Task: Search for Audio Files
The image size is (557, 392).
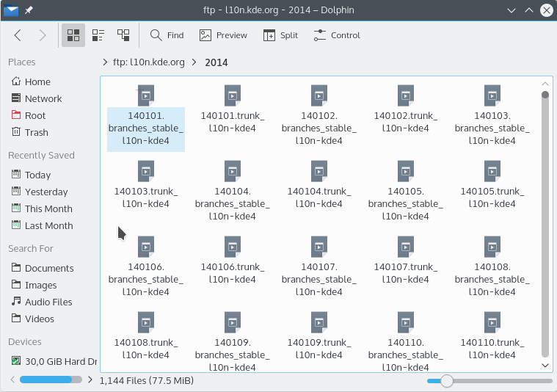Action: pyautogui.click(x=48, y=302)
